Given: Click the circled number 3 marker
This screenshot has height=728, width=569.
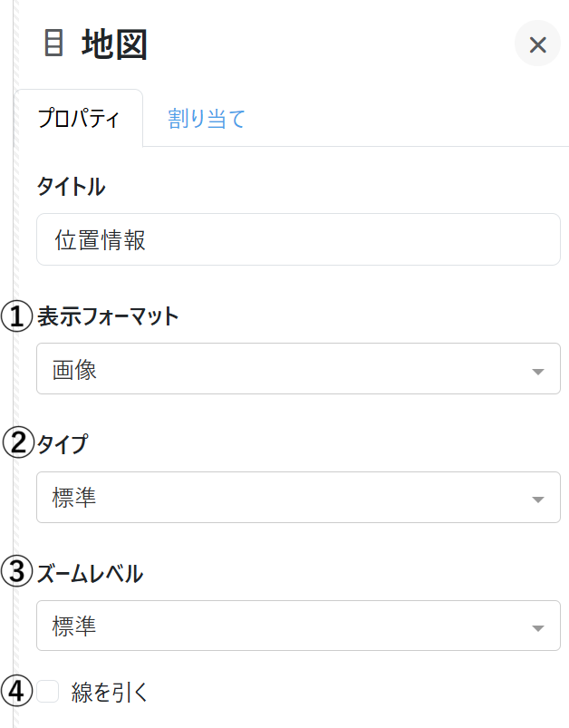Looking at the screenshot, I should pyautogui.click(x=16, y=573).
